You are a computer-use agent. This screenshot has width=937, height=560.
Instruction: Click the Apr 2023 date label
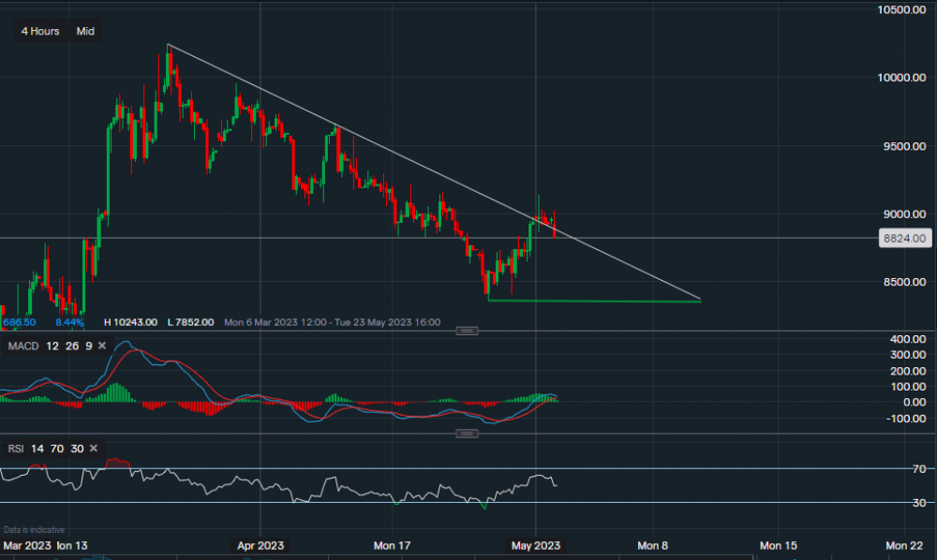point(260,544)
